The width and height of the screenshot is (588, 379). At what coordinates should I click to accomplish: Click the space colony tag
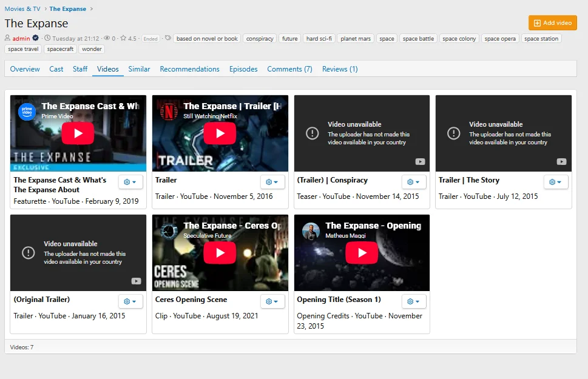click(459, 38)
